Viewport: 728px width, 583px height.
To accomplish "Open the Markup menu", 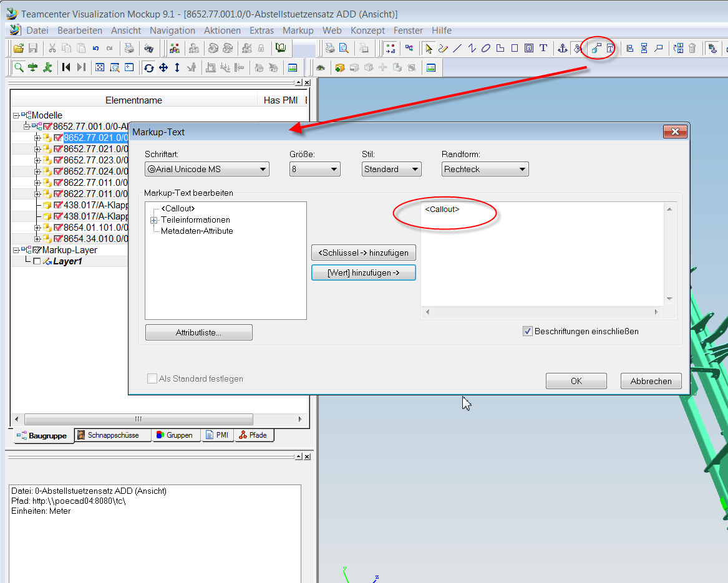I will pos(298,30).
